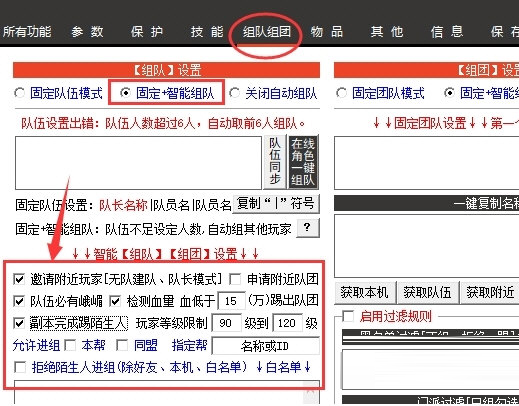Toggle 检测血量 checkbox
The image size is (519, 406).
[x=115, y=301]
